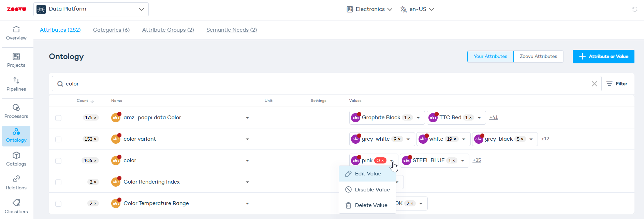
Task: Select the Color Rendering Index checkbox
Action: click(58, 182)
